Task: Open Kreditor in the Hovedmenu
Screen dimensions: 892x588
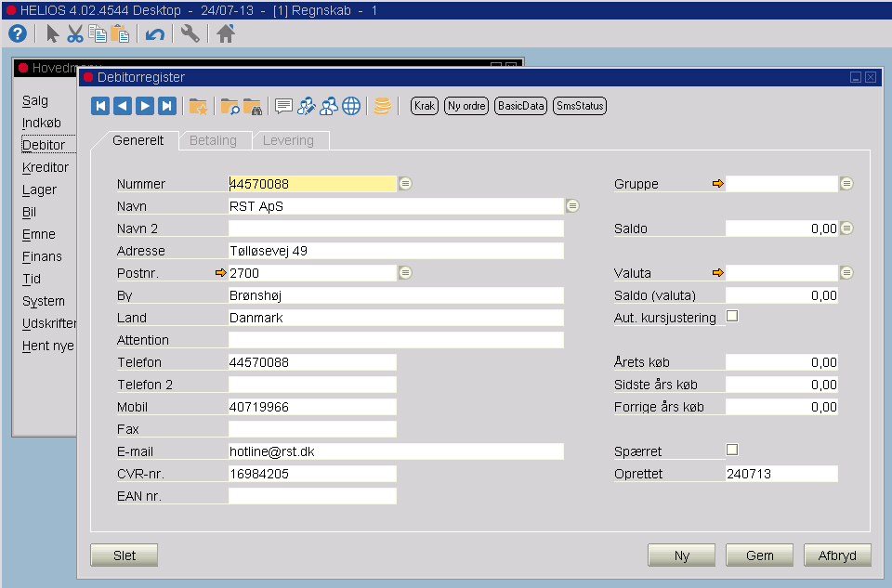Action: (x=46, y=168)
